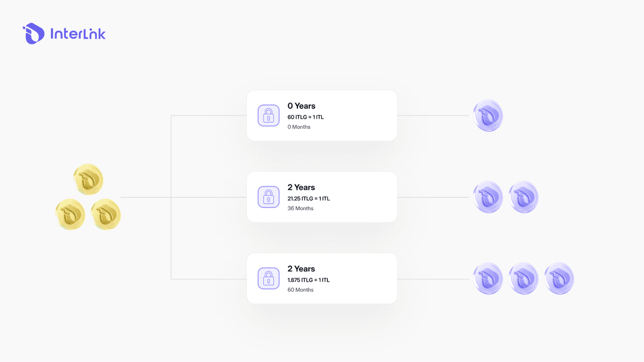Click the single purple ITL coin
Viewport: 644px width, 362px height.
point(488,115)
